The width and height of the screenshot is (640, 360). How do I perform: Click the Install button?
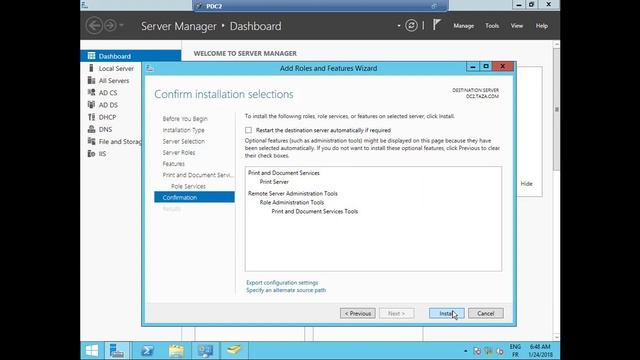pyautogui.click(x=447, y=313)
